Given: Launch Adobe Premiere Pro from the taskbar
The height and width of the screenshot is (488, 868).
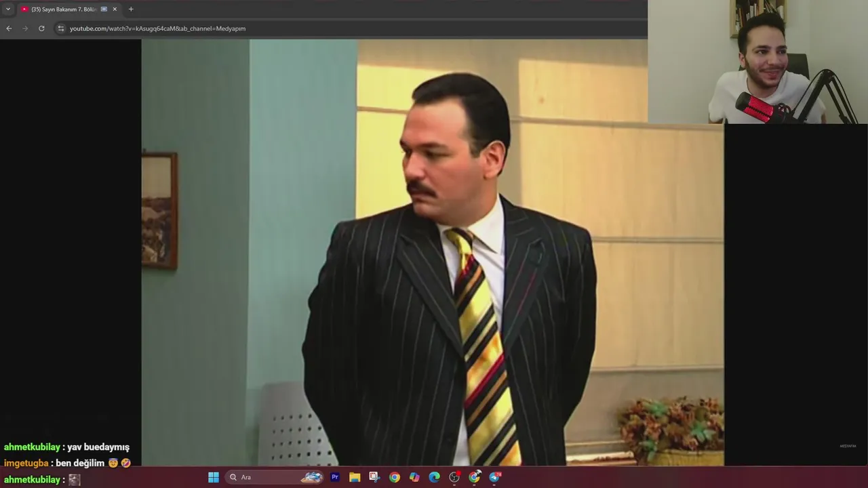Looking at the screenshot, I should click(x=334, y=477).
